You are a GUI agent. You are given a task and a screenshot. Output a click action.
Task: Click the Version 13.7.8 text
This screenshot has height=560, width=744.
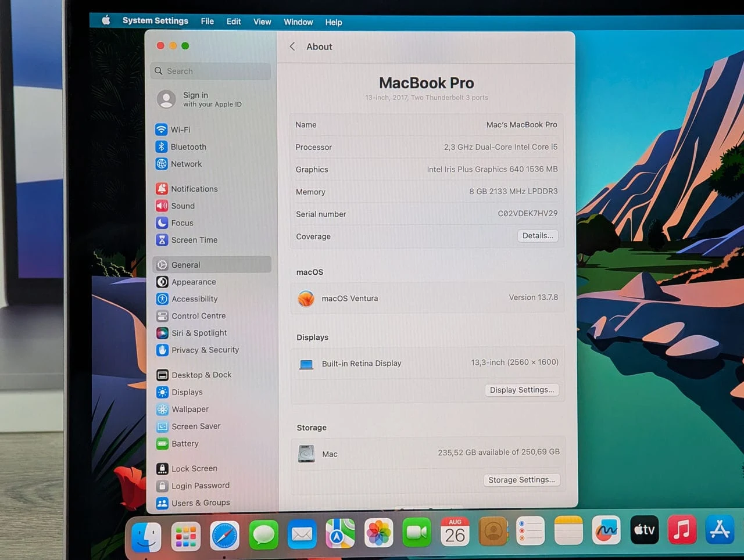pyautogui.click(x=534, y=297)
